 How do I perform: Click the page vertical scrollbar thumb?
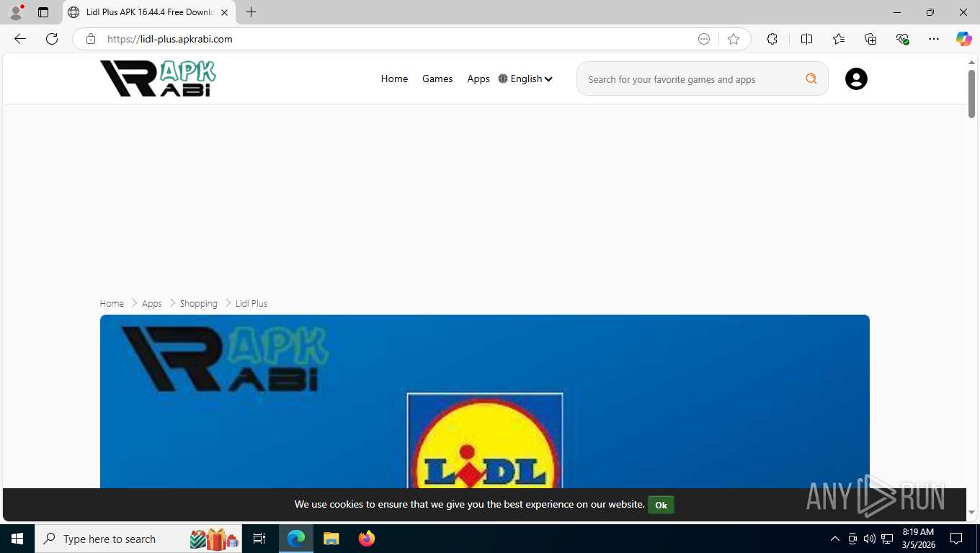click(x=971, y=94)
